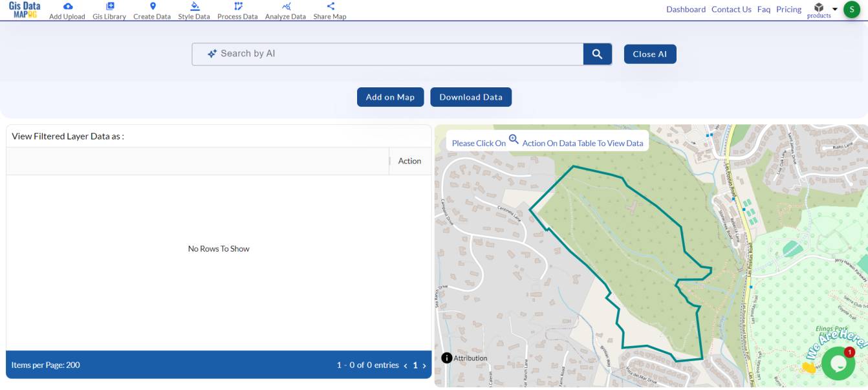Open the map Attribution info icon
Screen dimensions: 868x390
(x=446, y=357)
